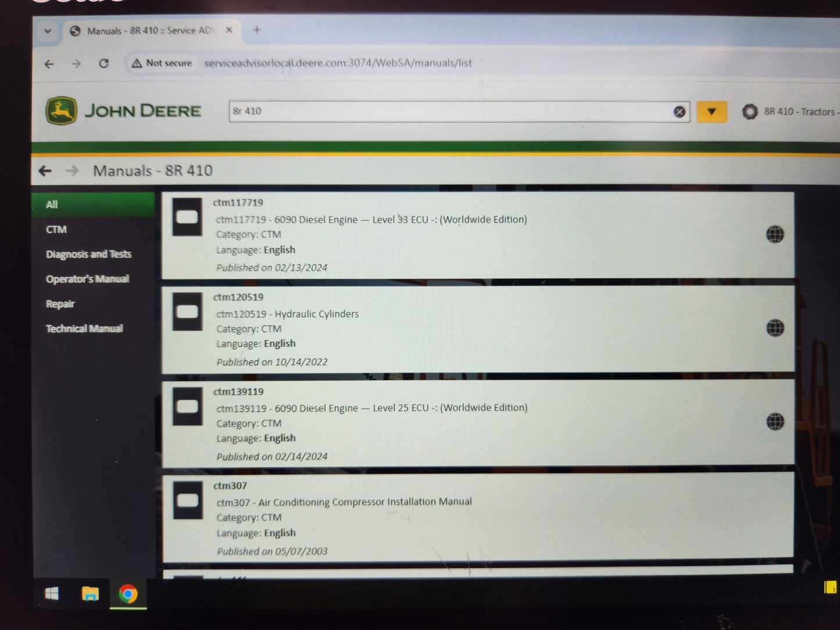840x630 pixels.
Task: Filter by Diagnosis and Tests
Action: [89, 255]
